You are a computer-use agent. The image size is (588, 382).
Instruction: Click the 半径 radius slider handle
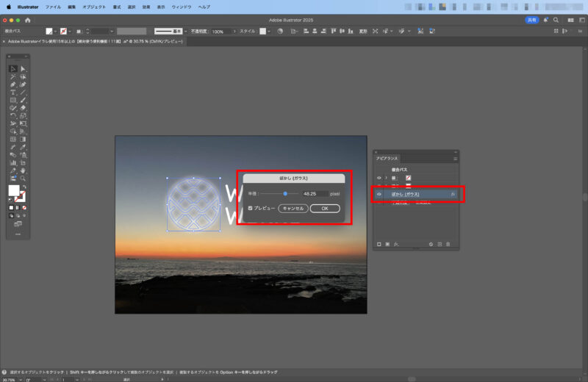coord(285,193)
